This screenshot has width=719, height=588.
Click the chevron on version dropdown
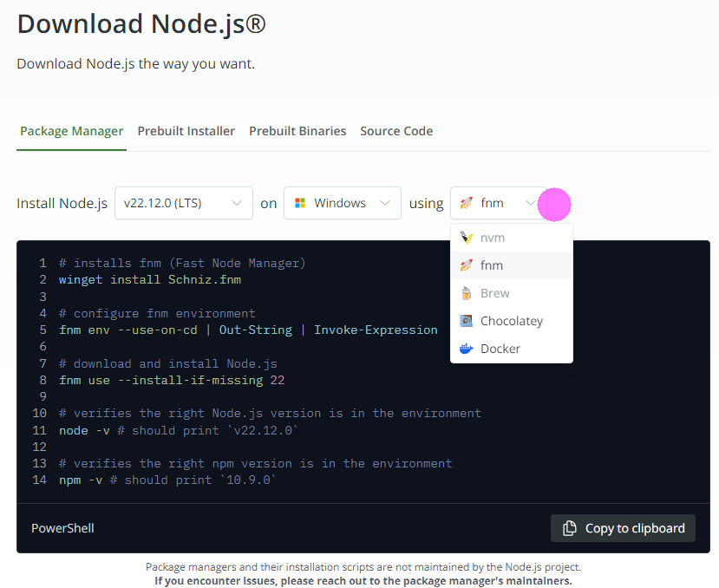(237, 203)
